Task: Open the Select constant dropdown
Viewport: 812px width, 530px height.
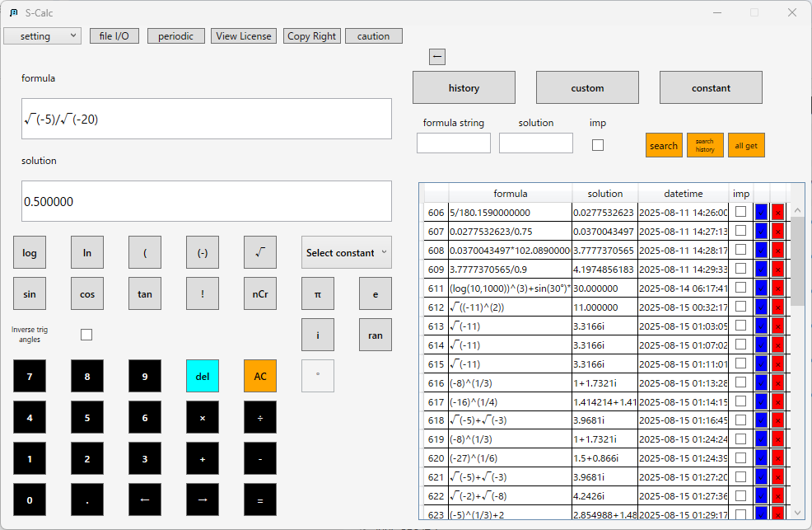Action: coord(347,252)
